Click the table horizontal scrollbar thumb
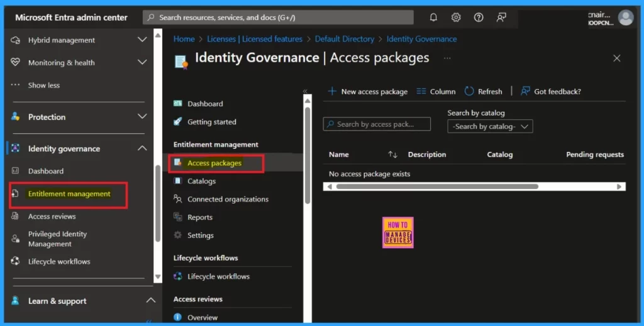644x326 pixels. (437, 187)
